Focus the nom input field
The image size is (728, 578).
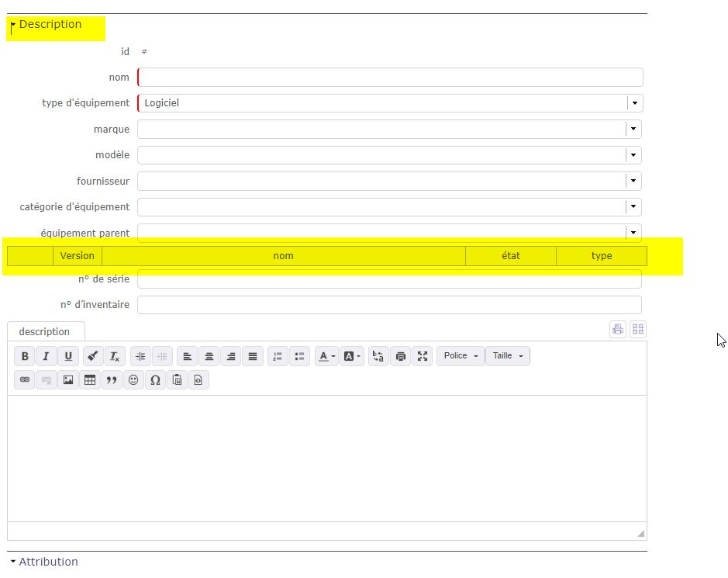(390, 77)
